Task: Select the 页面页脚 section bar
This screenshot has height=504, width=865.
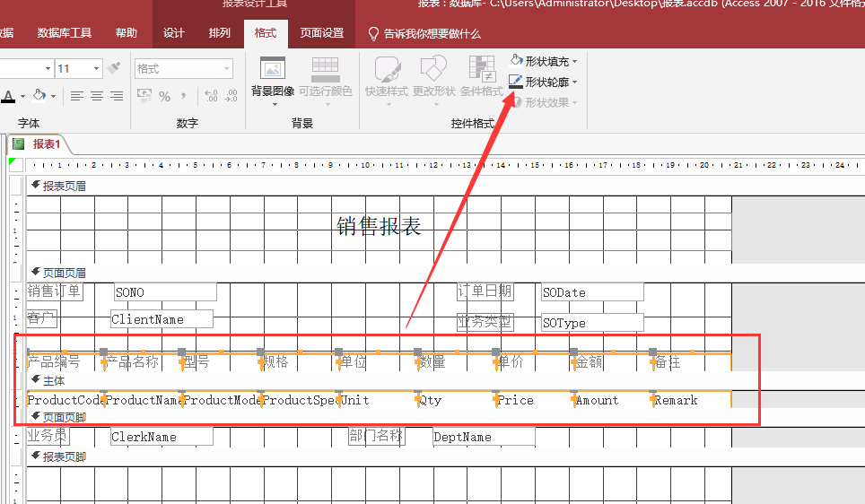Action: click(445, 417)
